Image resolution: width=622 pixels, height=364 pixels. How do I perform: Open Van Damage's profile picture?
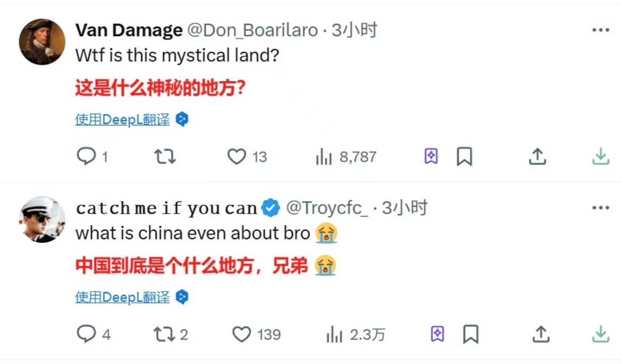coord(42,41)
